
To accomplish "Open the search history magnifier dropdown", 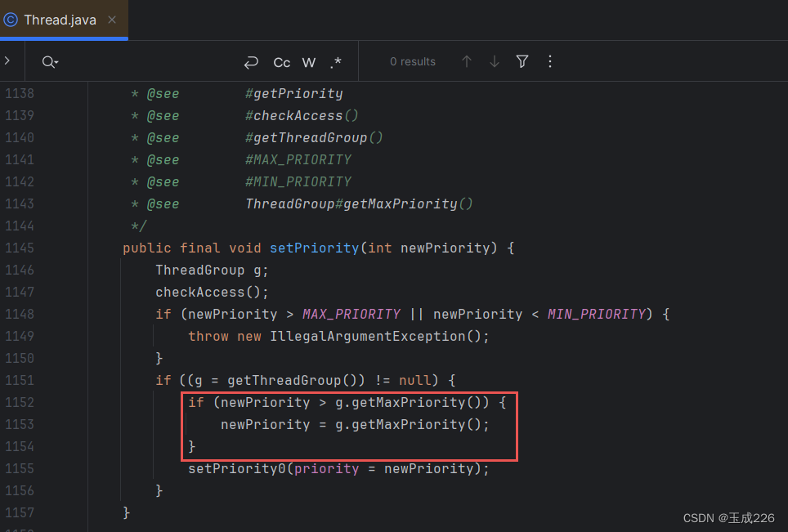I will coord(50,62).
